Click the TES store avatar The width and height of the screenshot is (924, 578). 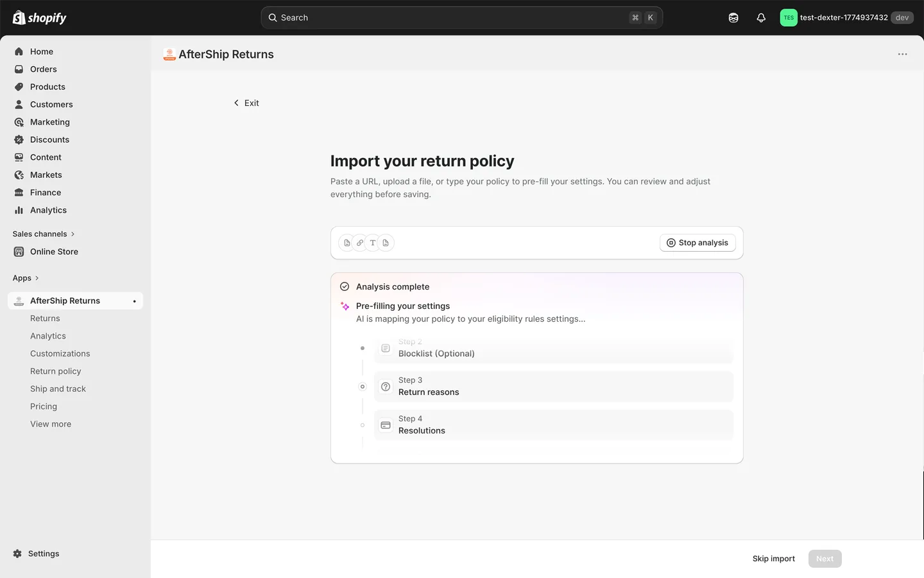coord(789,17)
